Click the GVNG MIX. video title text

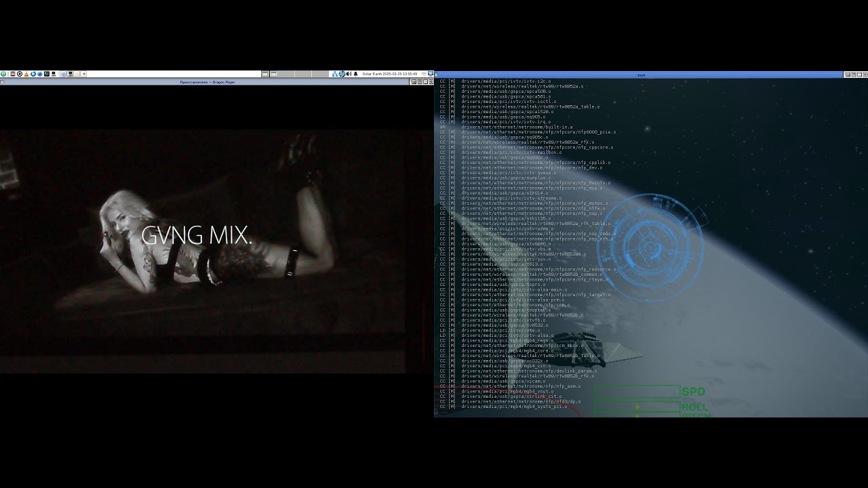[x=197, y=236]
